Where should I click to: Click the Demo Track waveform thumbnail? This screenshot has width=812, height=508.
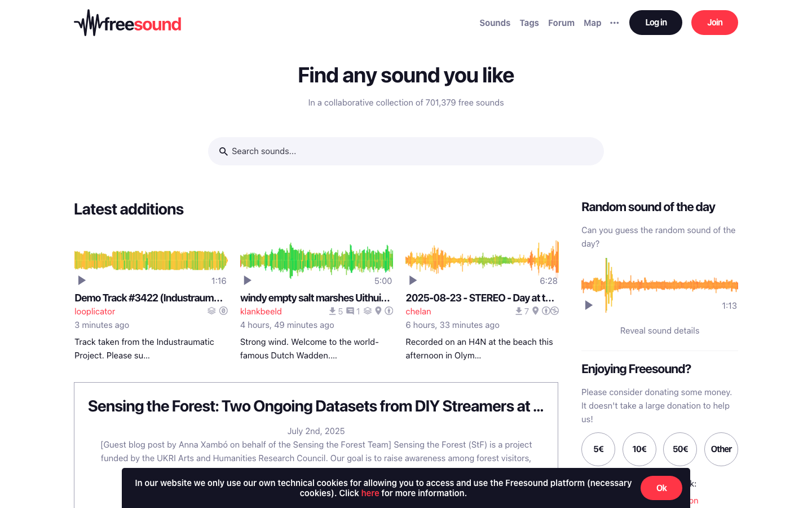coord(151,260)
